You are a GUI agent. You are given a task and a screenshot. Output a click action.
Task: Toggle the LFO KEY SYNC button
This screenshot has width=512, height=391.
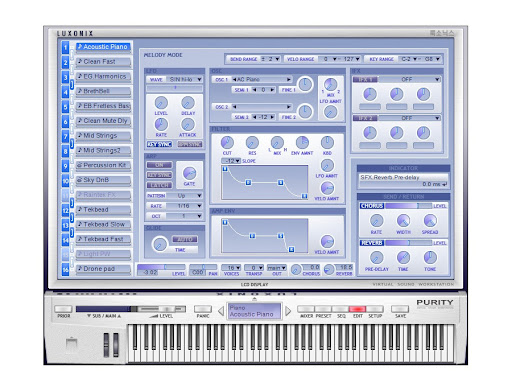[159, 144]
